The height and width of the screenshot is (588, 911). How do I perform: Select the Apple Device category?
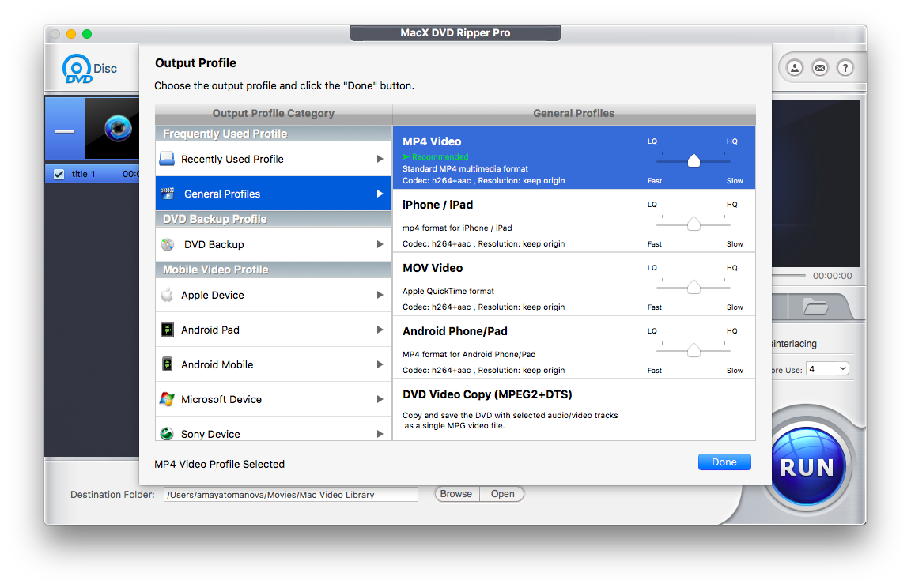click(274, 295)
